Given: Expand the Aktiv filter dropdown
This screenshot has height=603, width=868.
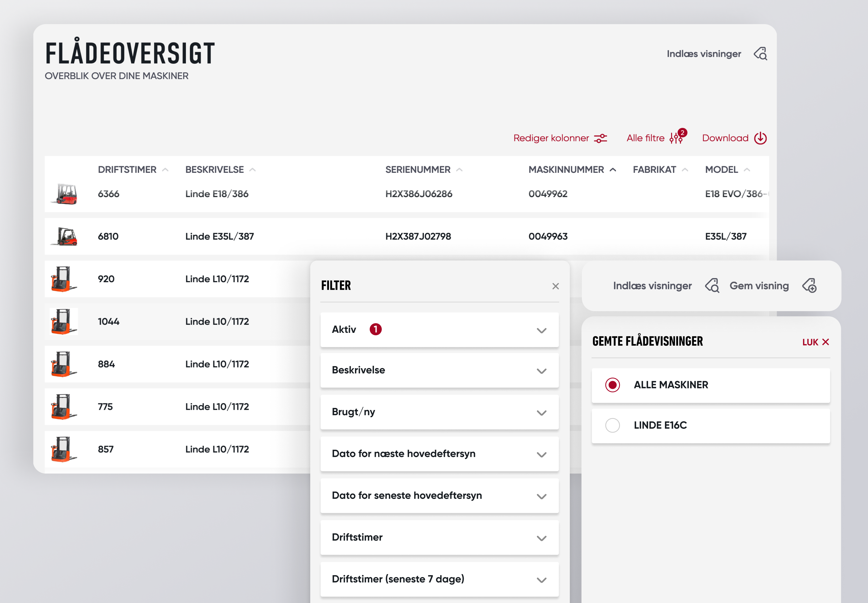Looking at the screenshot, I should (541, 331).
